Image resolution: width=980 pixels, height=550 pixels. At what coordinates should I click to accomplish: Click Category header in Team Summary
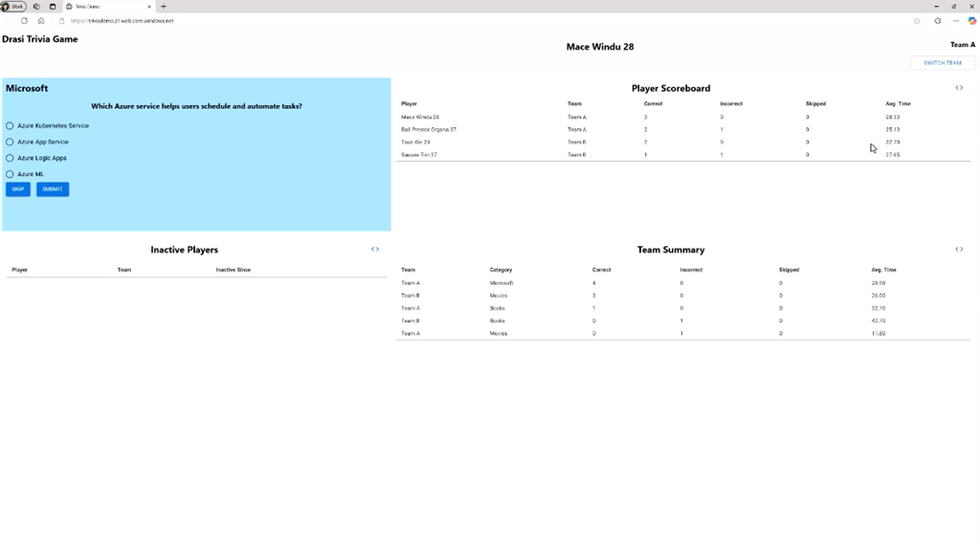pyautogui.click(x=501, y=270)
